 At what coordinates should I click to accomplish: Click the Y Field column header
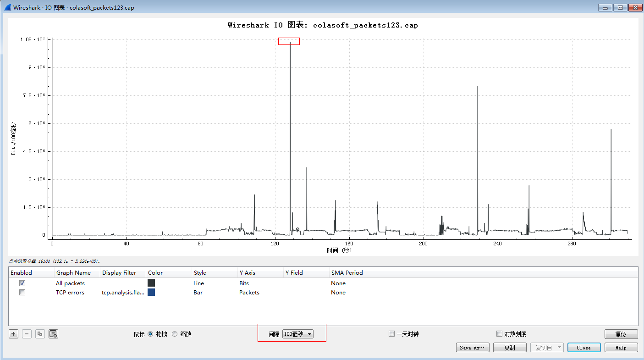pyautogui.click(x=306, y=272)
